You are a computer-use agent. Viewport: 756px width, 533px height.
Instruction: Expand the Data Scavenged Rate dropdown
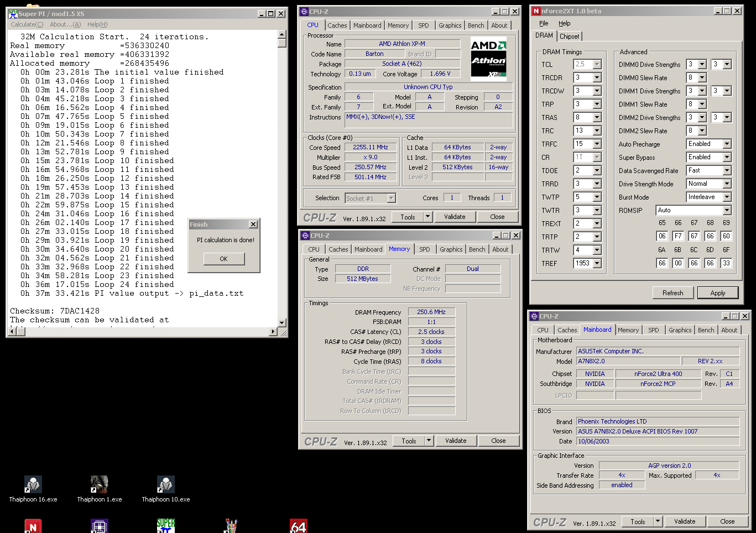(727, 170)
